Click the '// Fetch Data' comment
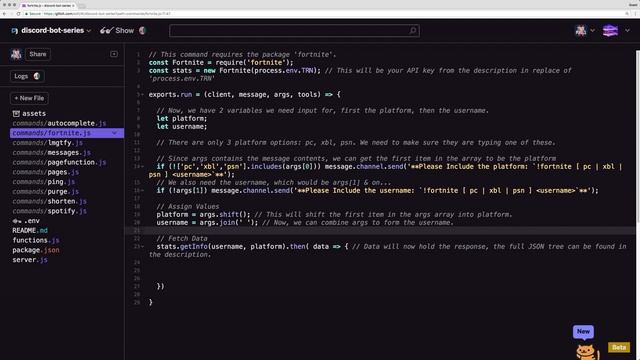The width and height of the screenshot is (640, 360). [182, 239]
